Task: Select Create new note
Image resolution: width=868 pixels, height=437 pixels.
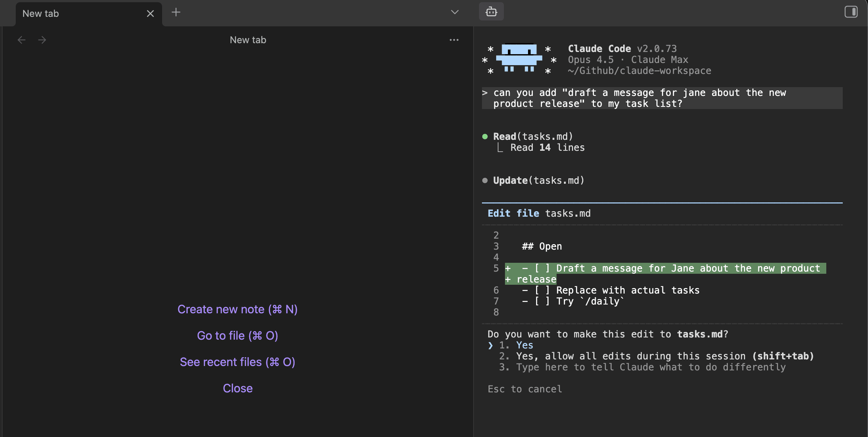Action: click(x=237, y=309)
